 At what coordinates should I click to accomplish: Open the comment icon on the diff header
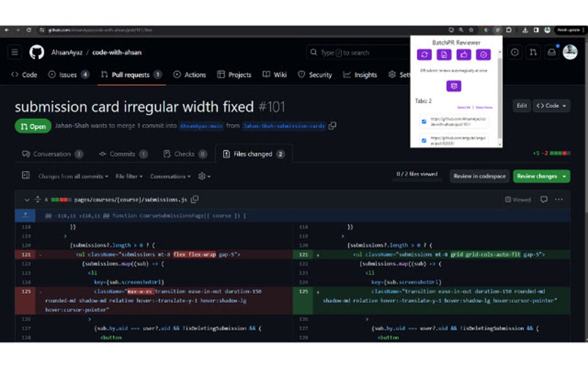click(544, 199)
